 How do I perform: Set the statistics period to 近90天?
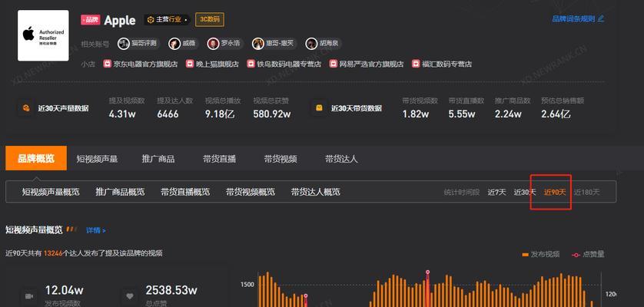click(555, 192)
